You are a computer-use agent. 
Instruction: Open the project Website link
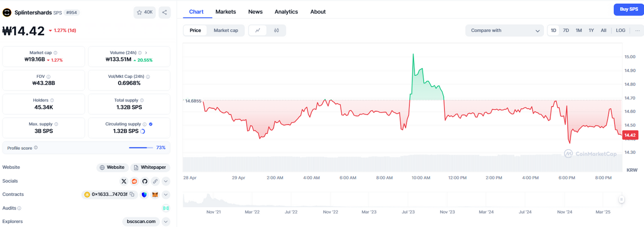pyautogui.click(x=112, y=168)
